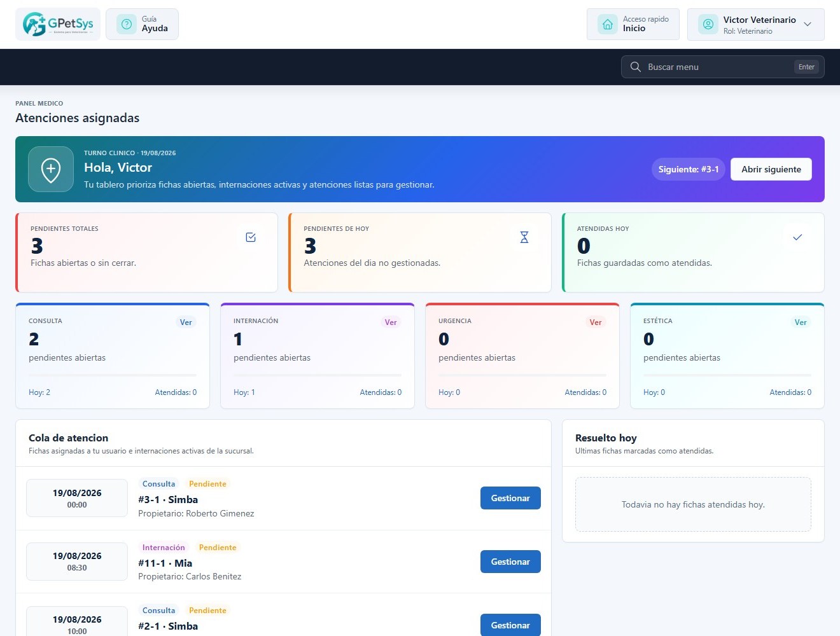Screen dimensions: 840x636
Task: Click the user avatar icon for Victor Veterinario
Action: click(x=708, y=24)
